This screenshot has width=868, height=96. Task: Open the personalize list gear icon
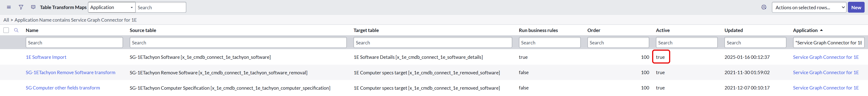point(764,7)
